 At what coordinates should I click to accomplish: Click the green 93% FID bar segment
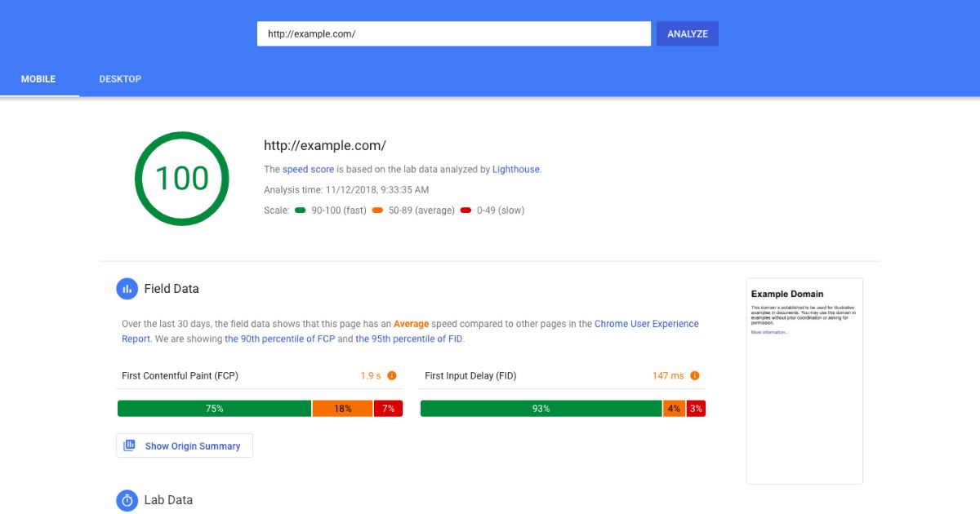pos(541,409)
